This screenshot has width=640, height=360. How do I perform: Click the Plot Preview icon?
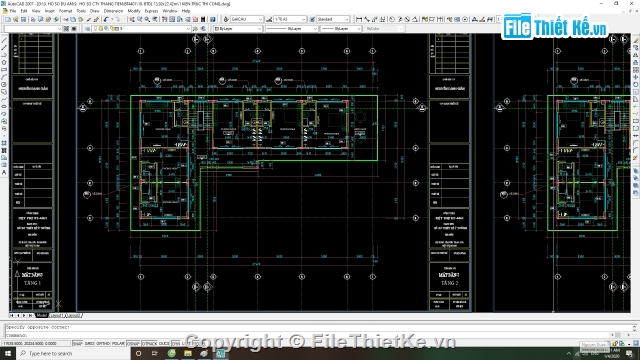[40, 19]
